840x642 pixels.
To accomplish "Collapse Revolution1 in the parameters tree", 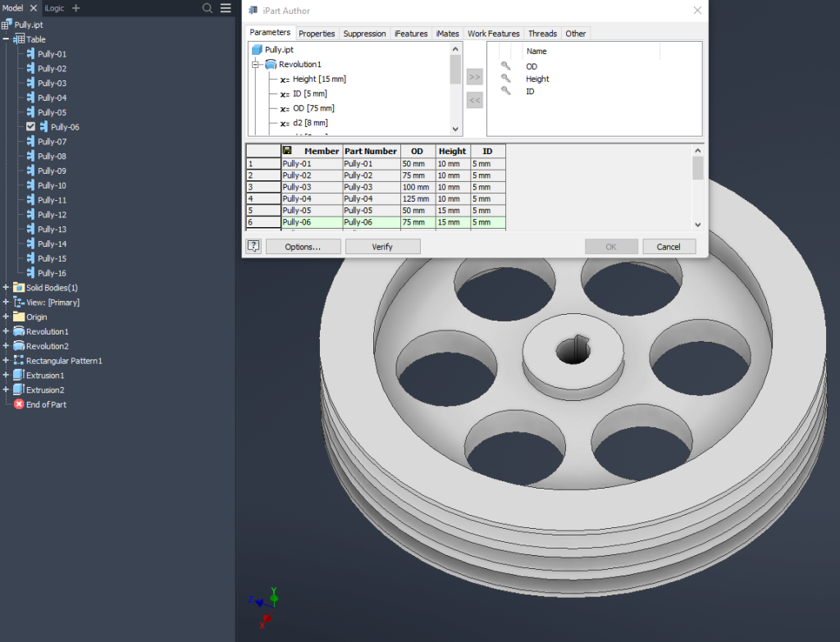I will coord(255,64).
